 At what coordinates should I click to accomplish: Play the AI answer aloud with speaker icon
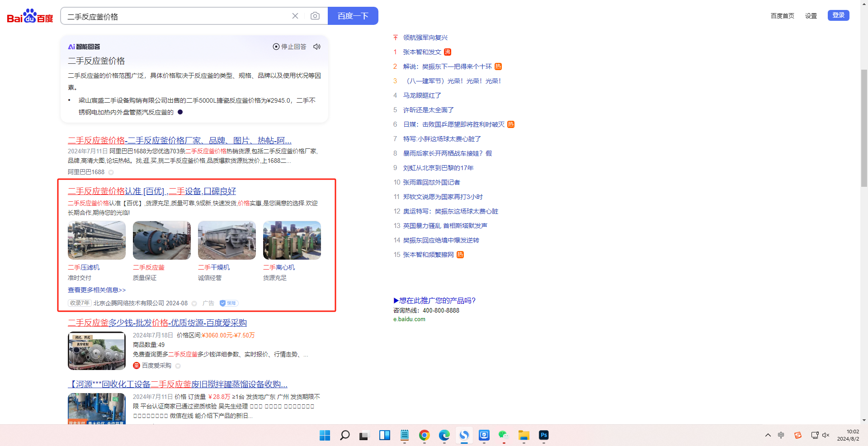click(x=317, y=47)
